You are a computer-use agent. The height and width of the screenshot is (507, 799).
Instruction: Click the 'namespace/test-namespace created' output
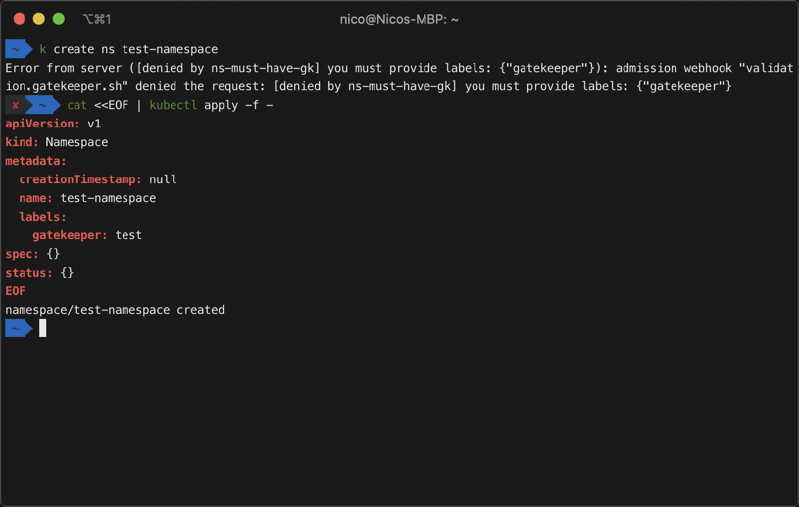(x=115, y=310)
